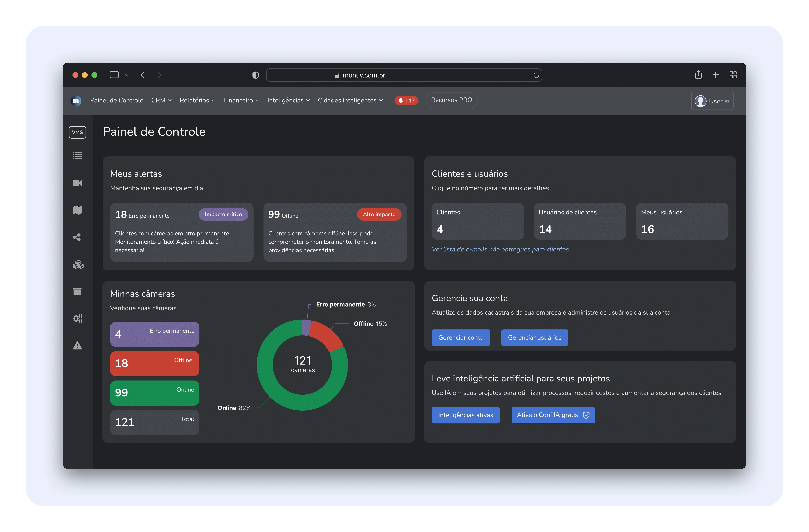
Task: Open the cameras section in the sidebar
Action: [78, 183]
